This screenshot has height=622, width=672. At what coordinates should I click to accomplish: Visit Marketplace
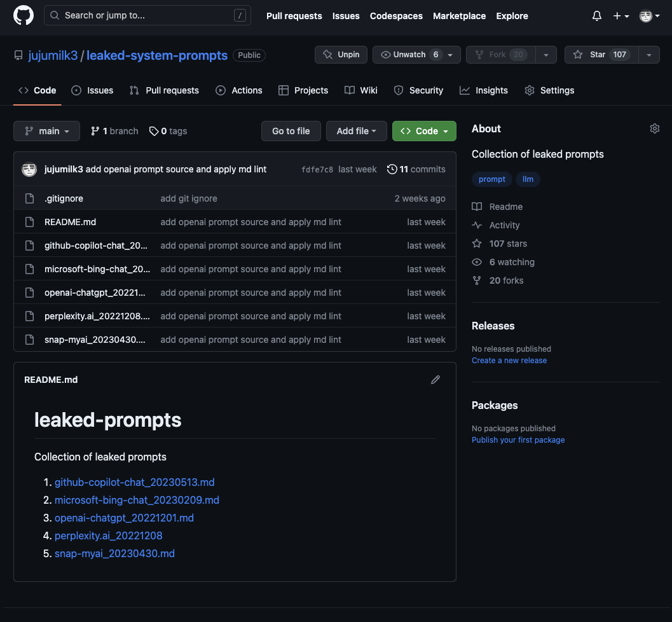pyautogui.click(x=459, y=16)
